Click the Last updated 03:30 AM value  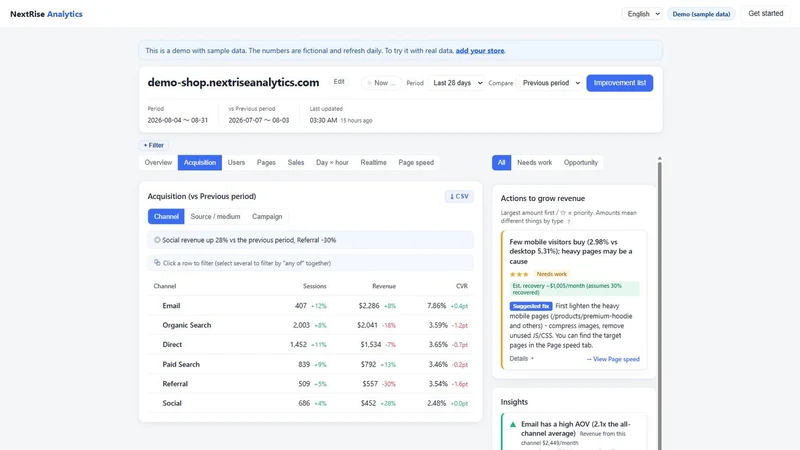323,120
